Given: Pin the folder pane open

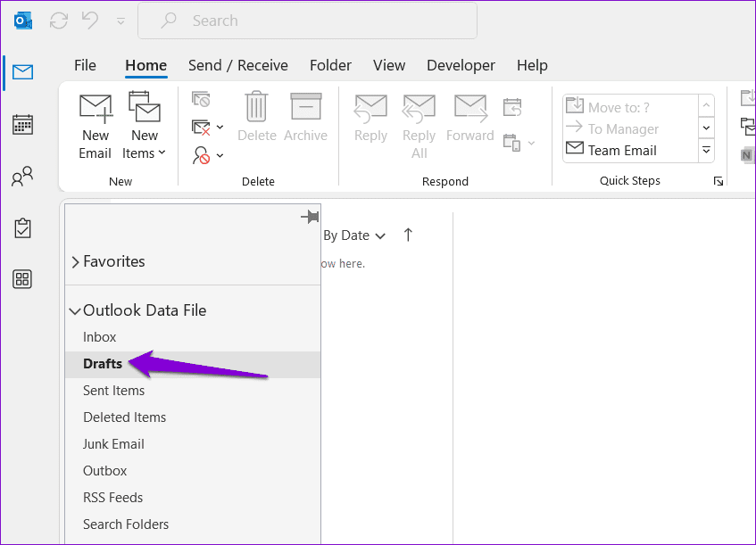Looking at the screenshot, I should pos(309,216).
